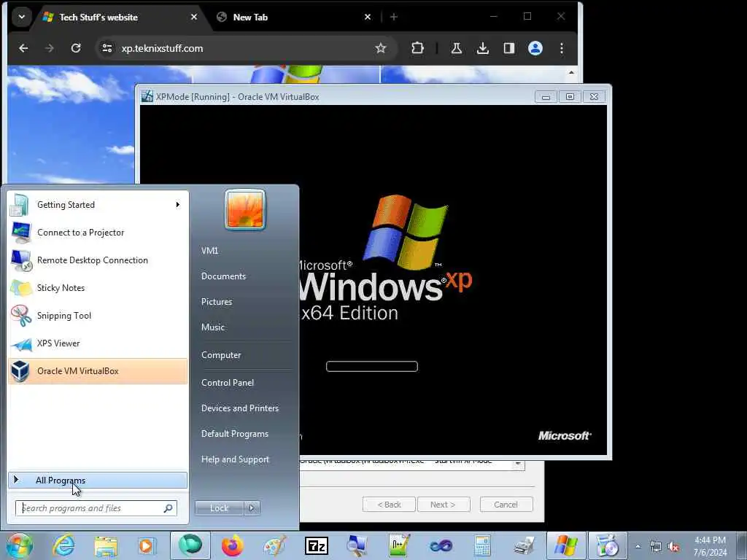The width and height of the screenshot is (747, 560).
Task: Launch XPS Viewer
Action: click(x=98, y=343)
